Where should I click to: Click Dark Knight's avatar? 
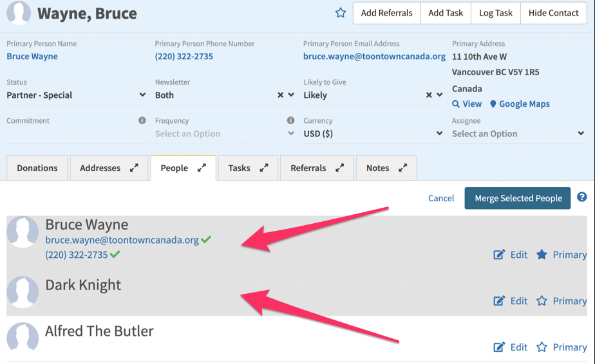tap(23, 292)
